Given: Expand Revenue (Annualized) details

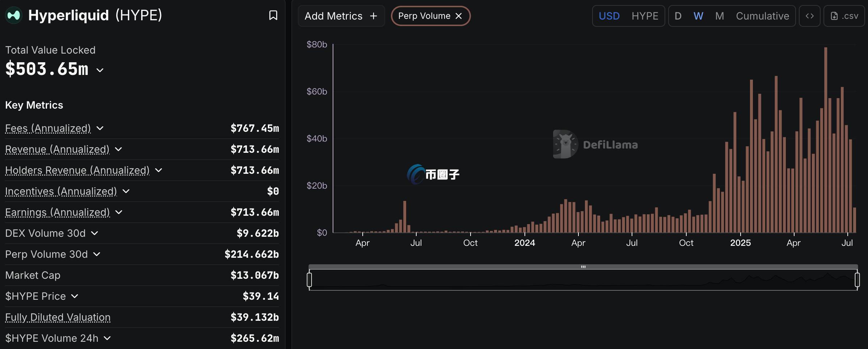Looking at the screenshot, I should pyautogui.click(x=118, y=149).
